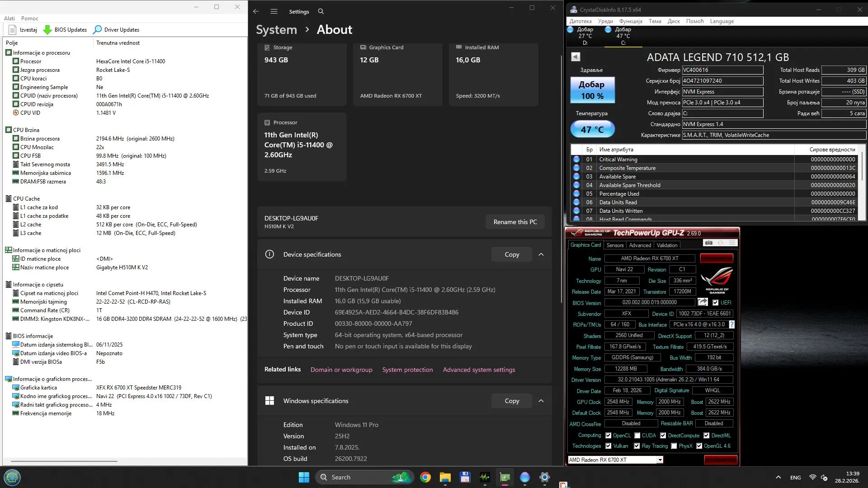Collapse the Device specifications section

(541, 254)
